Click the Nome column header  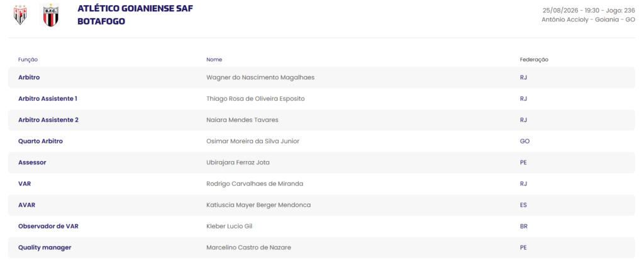[x=214, y=60]
